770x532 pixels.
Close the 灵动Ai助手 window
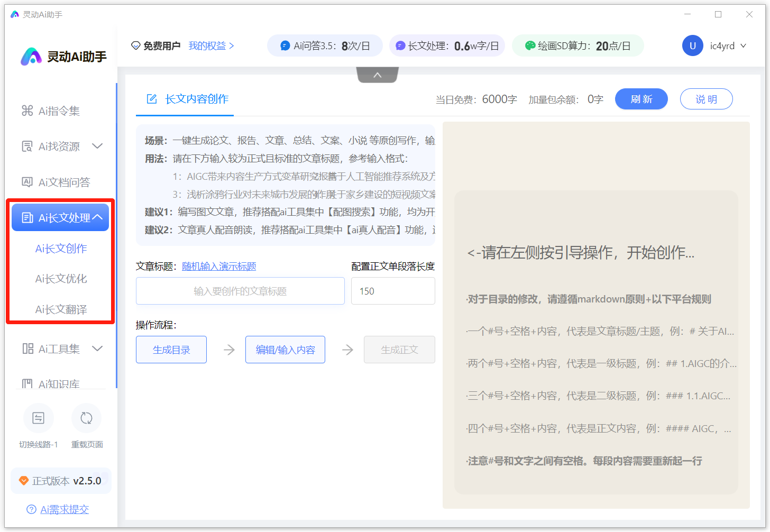(x=749, y=14)
